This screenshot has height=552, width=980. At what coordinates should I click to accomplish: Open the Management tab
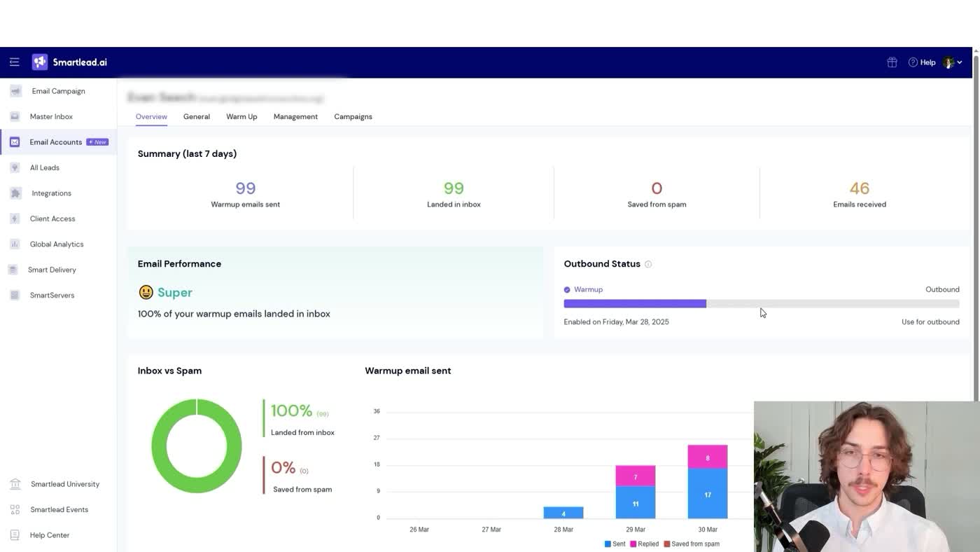295,116
